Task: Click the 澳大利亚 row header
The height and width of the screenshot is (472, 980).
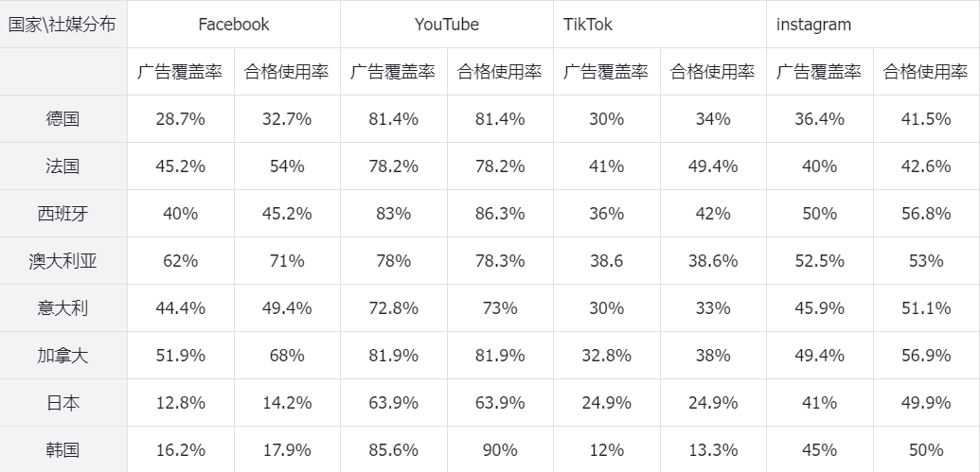Action: (x=63, y=261)
